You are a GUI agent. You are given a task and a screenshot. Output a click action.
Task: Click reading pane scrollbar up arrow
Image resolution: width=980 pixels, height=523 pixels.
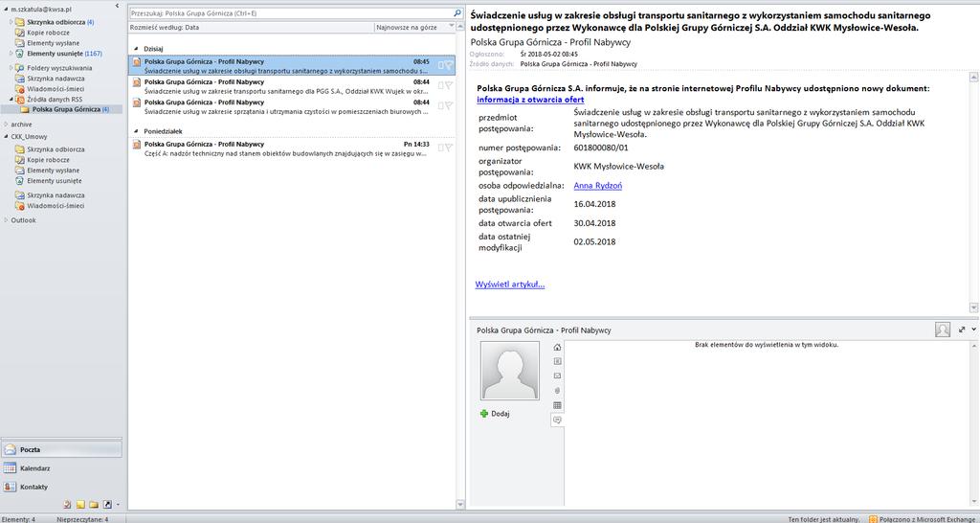click(x=973, y=77)
